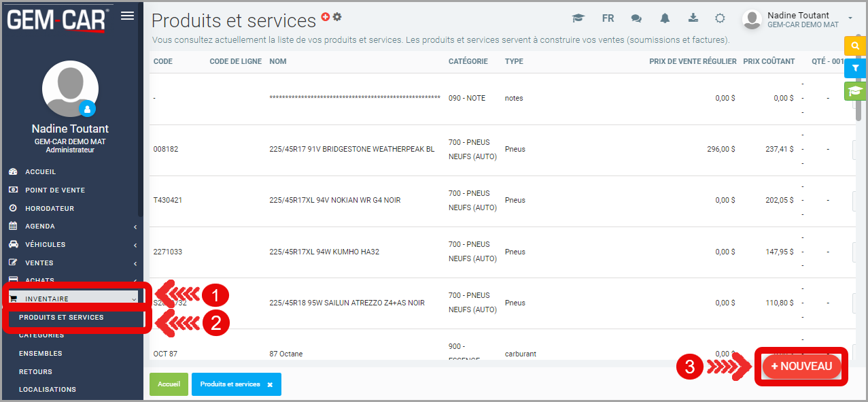This screenshot has width=868, height=402.
Task: Go to Point de vente menu
Action: point(54,190)
